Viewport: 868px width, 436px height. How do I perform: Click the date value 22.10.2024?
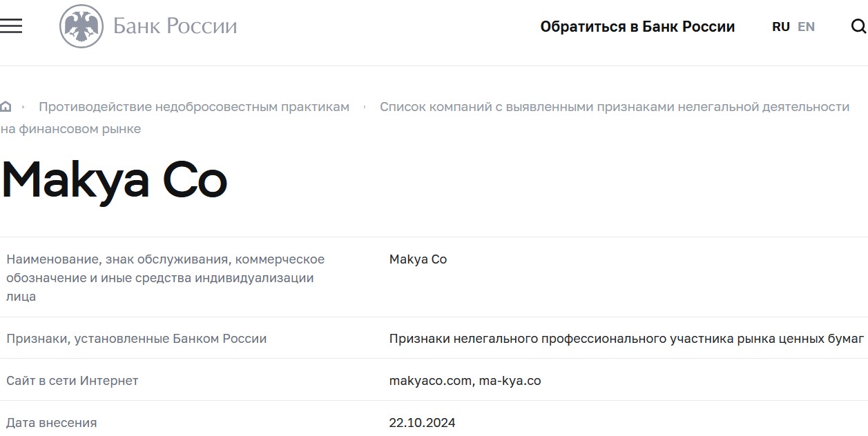pos(422,423)
